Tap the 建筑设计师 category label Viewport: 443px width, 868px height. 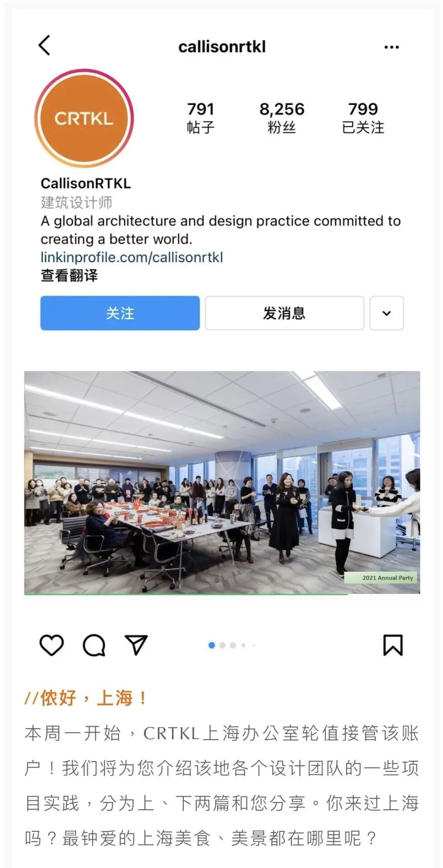[x=76, y=203]
